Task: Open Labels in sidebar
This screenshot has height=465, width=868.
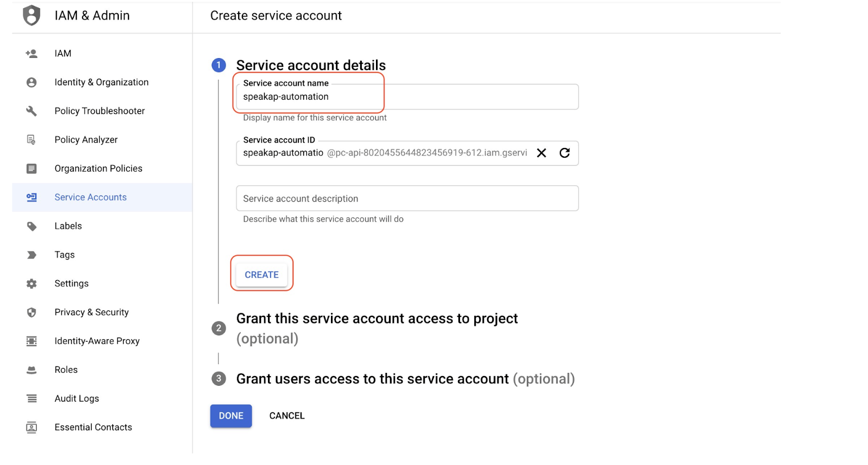Action: [x=102, y=226]
